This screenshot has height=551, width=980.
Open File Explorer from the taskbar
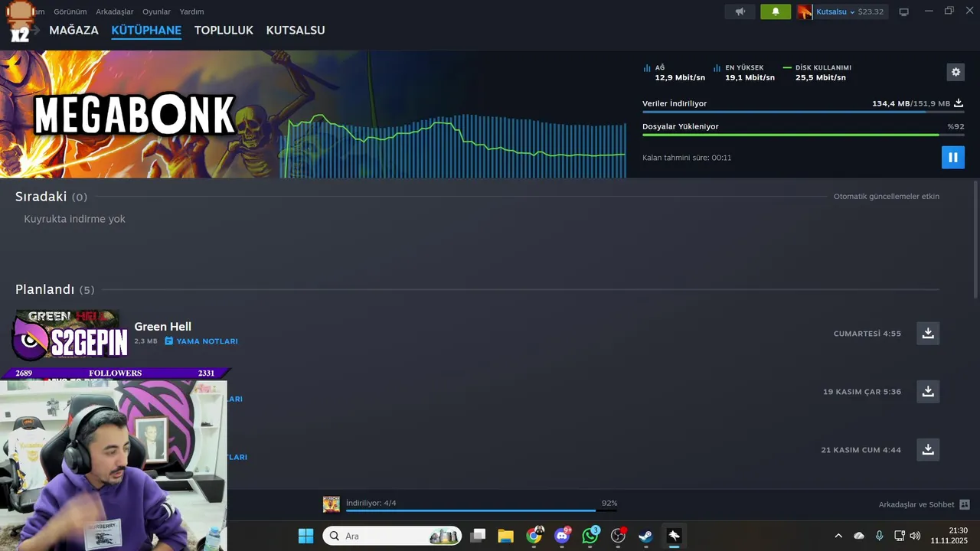pyautogui.click(x=505, y=536)
